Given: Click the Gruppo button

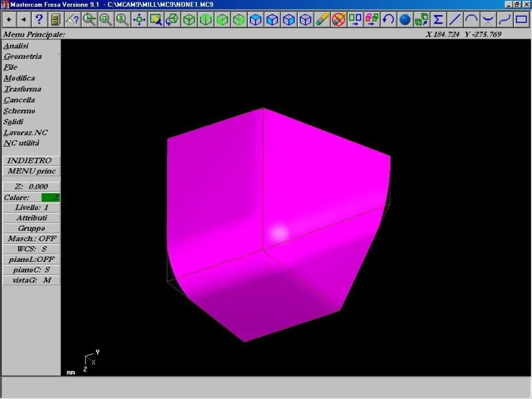Looking at the screenshot, I should (x=31, y=228).
